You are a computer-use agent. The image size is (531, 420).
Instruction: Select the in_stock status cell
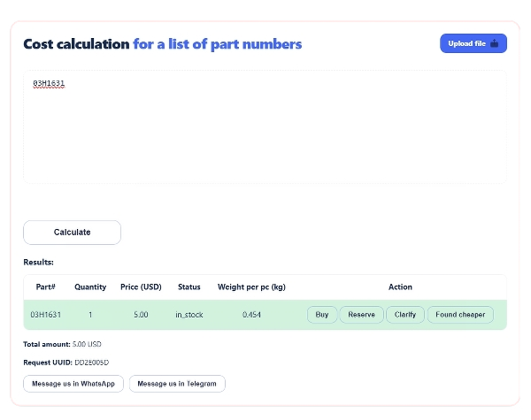[x=189, y=315]
